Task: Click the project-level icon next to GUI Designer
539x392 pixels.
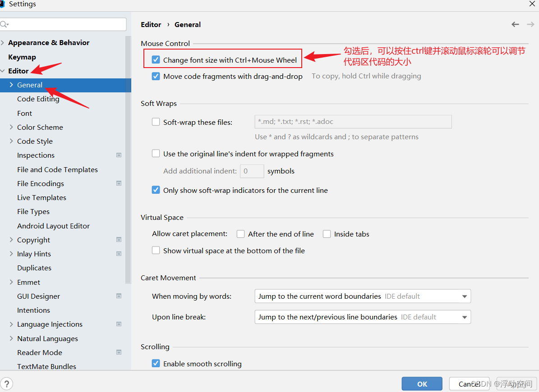Action: pos(119,296)
